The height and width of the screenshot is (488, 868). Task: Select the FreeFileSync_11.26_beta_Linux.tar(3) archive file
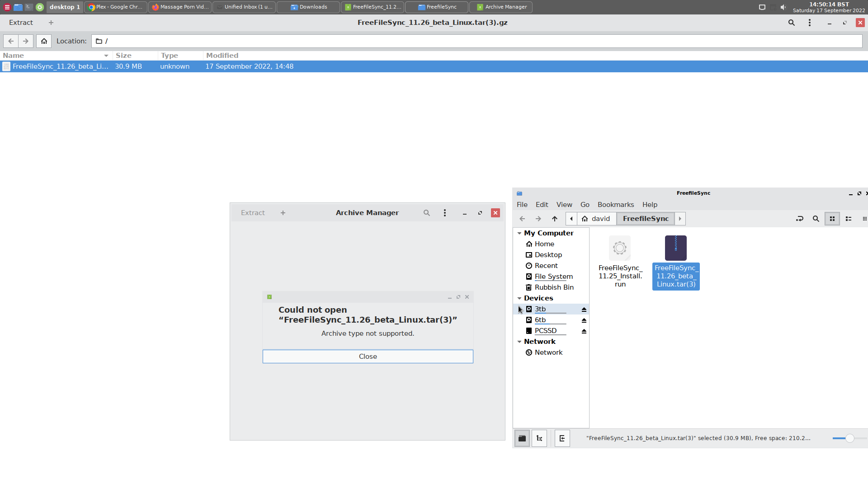click(676, 263)
